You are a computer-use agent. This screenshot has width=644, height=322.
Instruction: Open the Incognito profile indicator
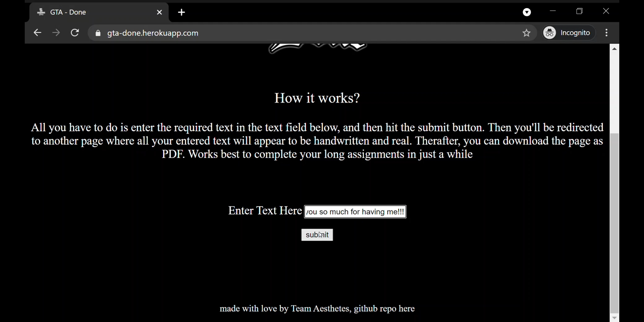click(x=569, y=33)
